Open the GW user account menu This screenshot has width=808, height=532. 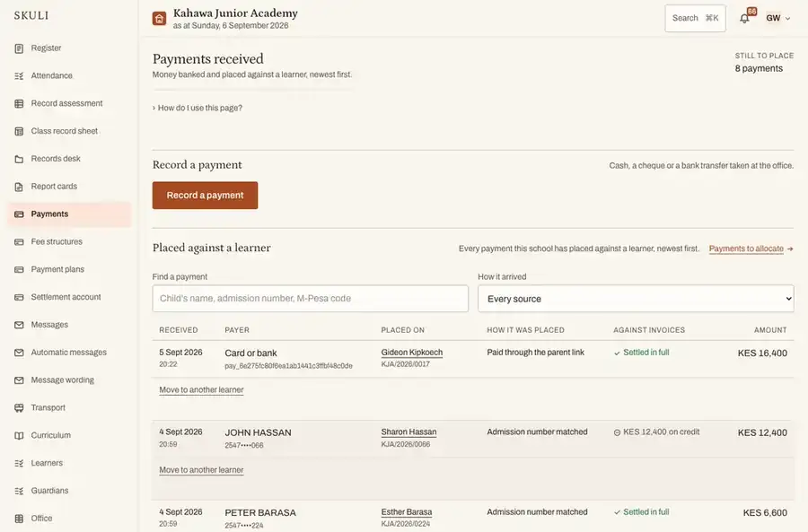pos(777,18)
